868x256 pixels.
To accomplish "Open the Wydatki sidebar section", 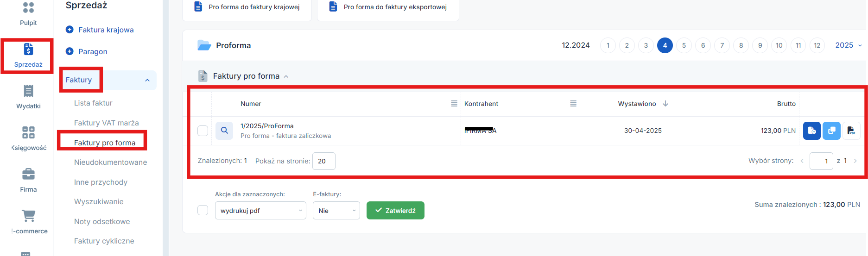I will pyautogui.click(x=28, y=97).
